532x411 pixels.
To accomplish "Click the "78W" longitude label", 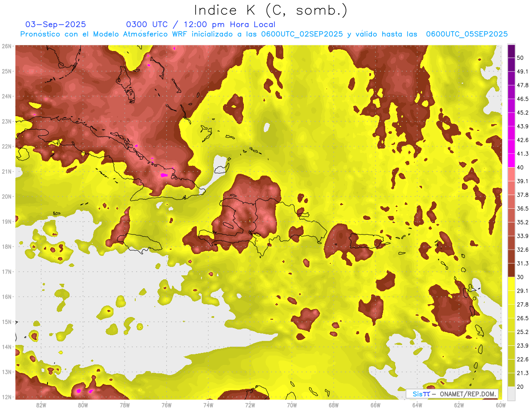I will click(125, 405).
